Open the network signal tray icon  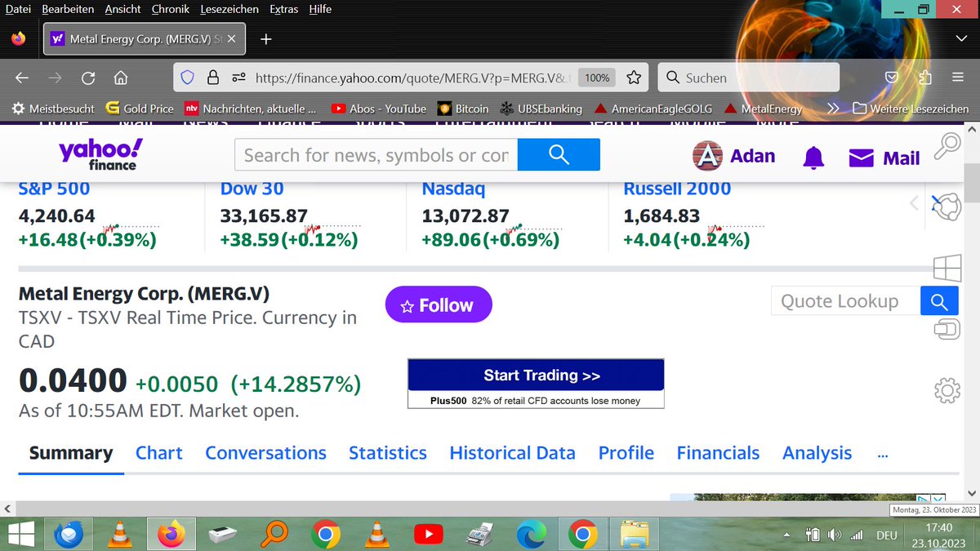(x=857, y=535)
